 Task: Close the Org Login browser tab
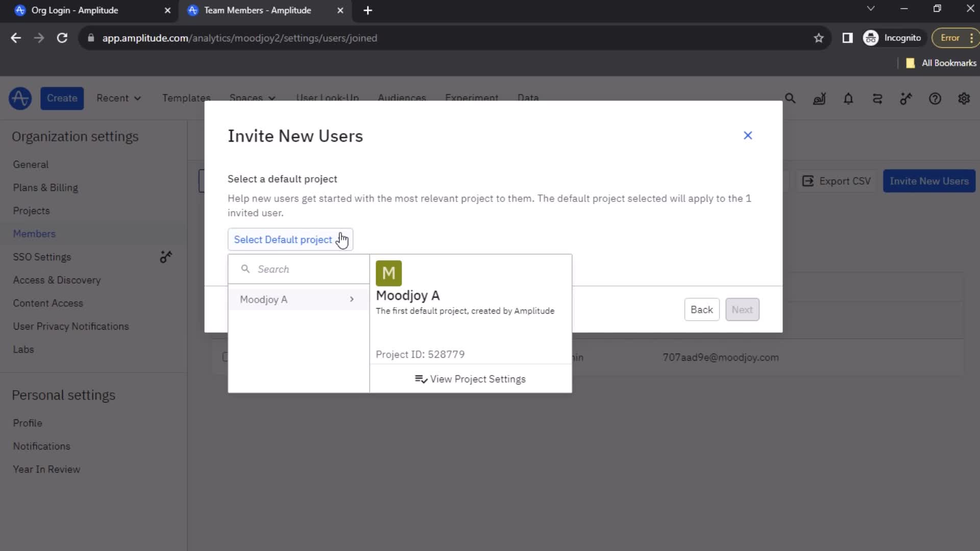pos(167,10)
